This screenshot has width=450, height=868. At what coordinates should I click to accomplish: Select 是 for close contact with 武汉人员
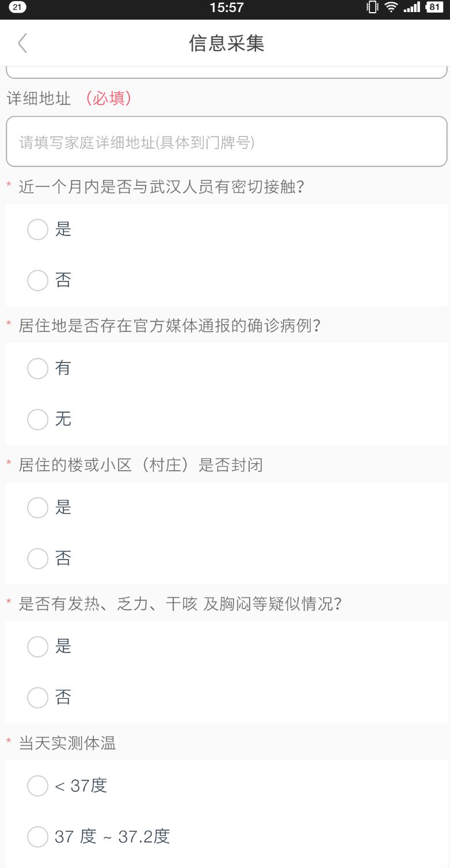38,230
